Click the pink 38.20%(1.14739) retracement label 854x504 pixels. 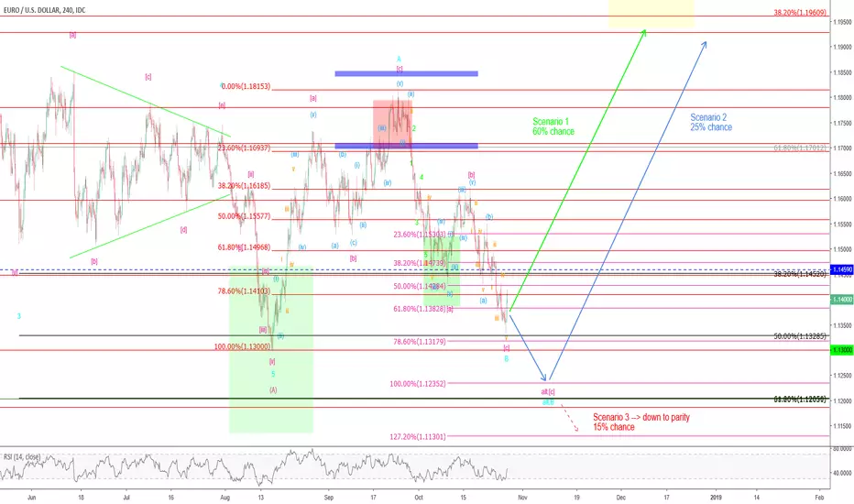[x=420, y=263]
